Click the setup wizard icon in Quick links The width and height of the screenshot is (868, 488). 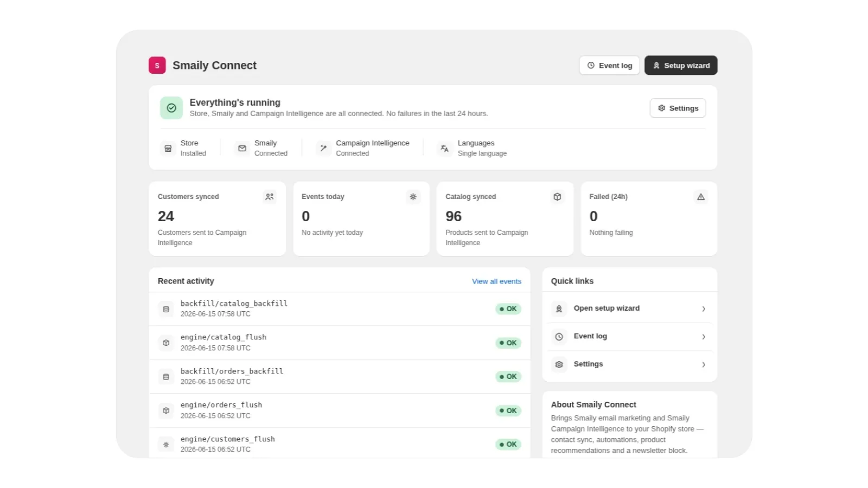(x=559, y=309)
